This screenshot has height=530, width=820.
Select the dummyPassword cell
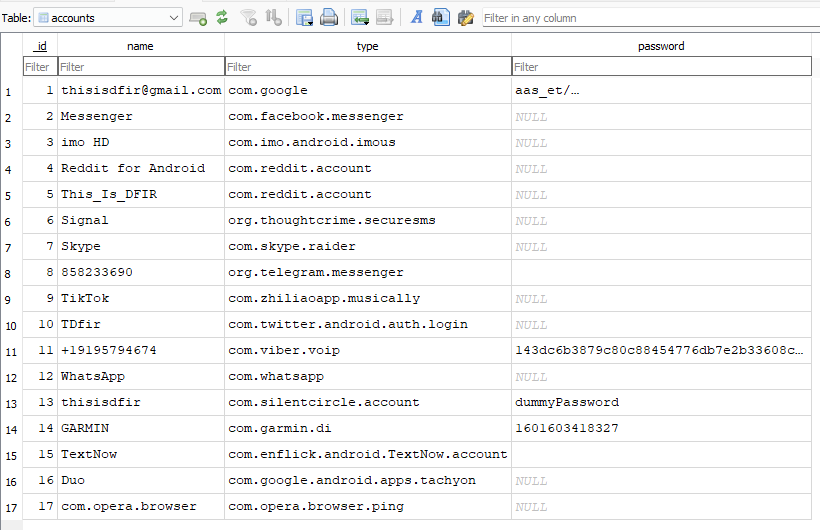click(661, 402)
